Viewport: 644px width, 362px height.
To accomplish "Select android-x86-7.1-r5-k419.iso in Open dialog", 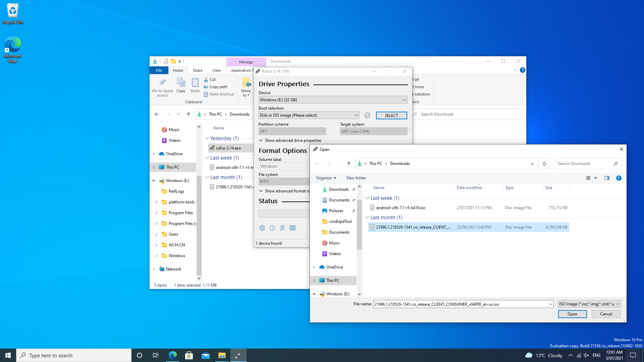I will click(469, 208).
